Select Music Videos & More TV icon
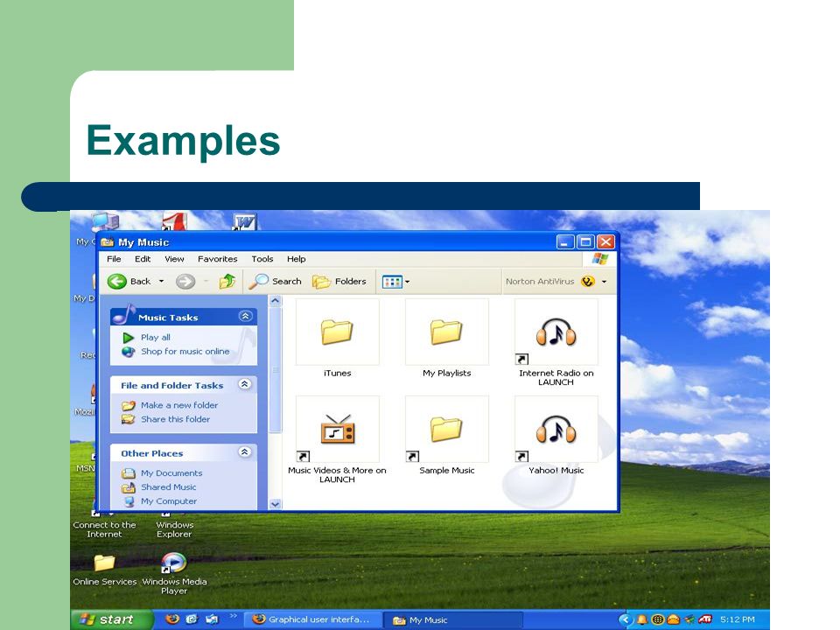Screen dimensions: 840x630 click(x=337, y=429)
